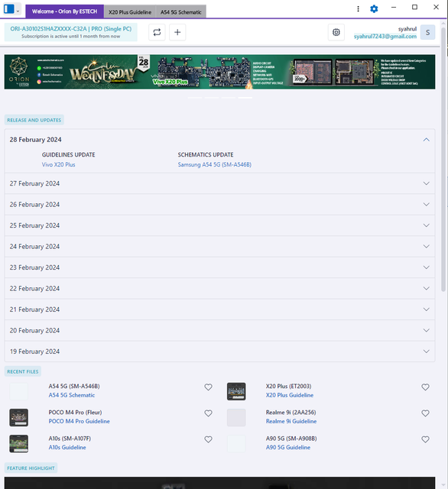
Task: Maximize the Orion window
Action: coord(414,7)
